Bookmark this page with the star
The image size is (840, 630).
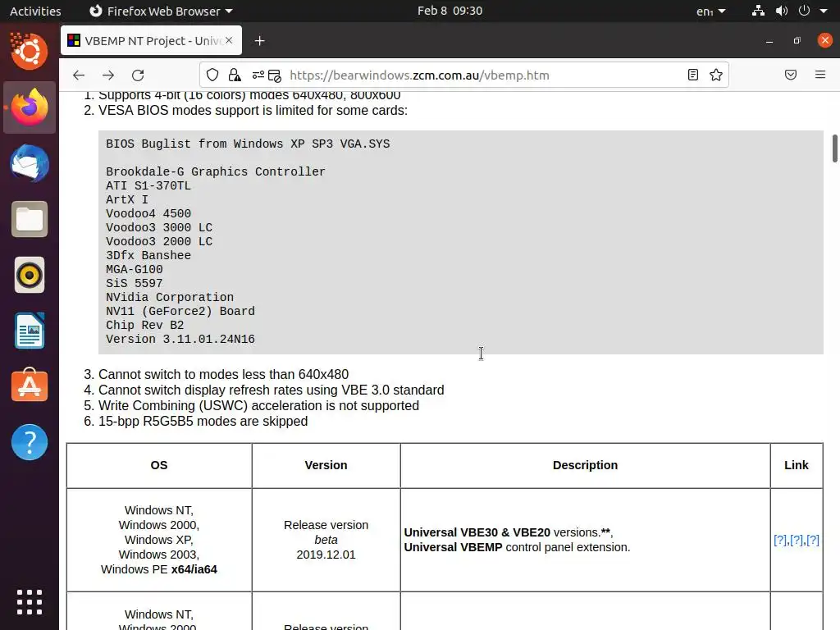(715, 75)
